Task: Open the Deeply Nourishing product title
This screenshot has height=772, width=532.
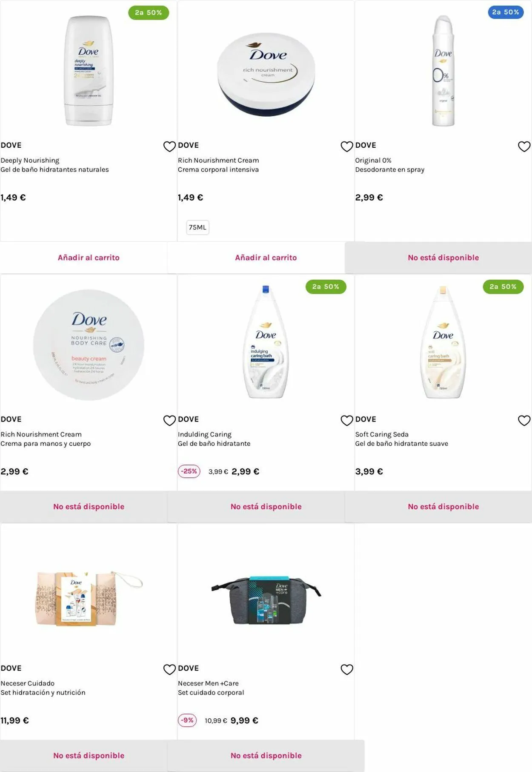Action: [30, 161]
